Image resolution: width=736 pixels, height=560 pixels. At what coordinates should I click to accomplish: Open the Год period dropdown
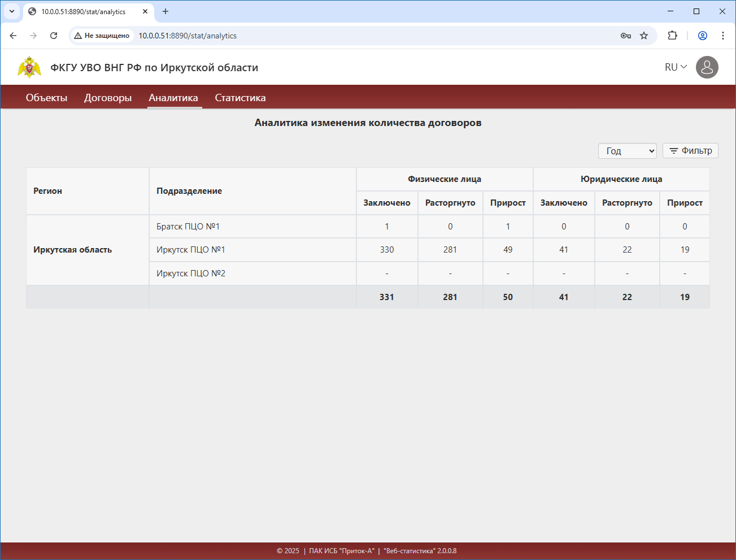(627, 151)
